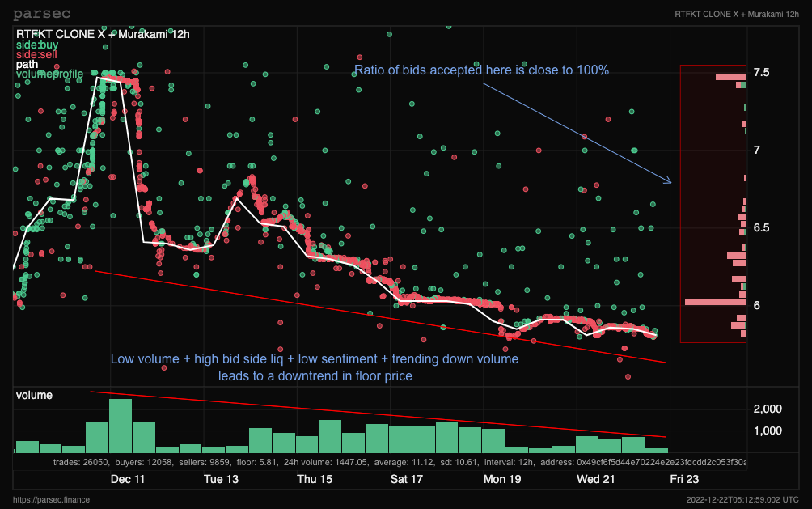The width and height of the screenshot is (812, 509).
Task: Click the trades: 26050 statistic
Action: [x=81, y=462]
